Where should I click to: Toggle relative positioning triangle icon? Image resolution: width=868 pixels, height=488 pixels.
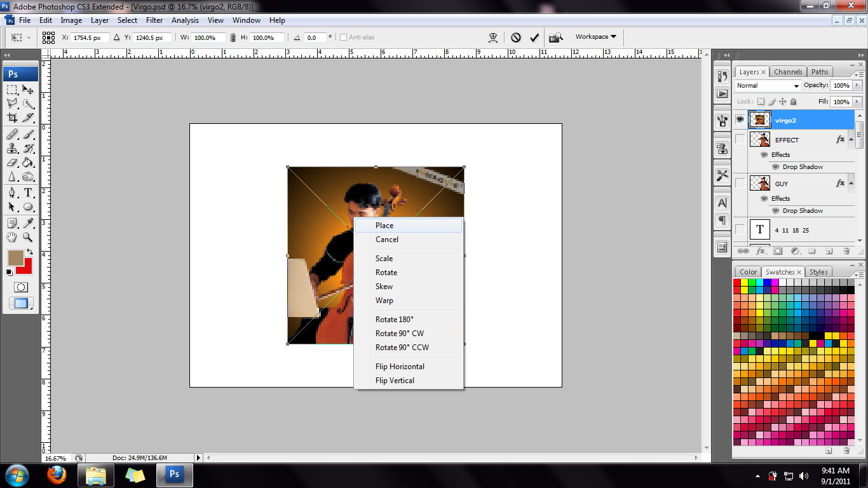117,37
